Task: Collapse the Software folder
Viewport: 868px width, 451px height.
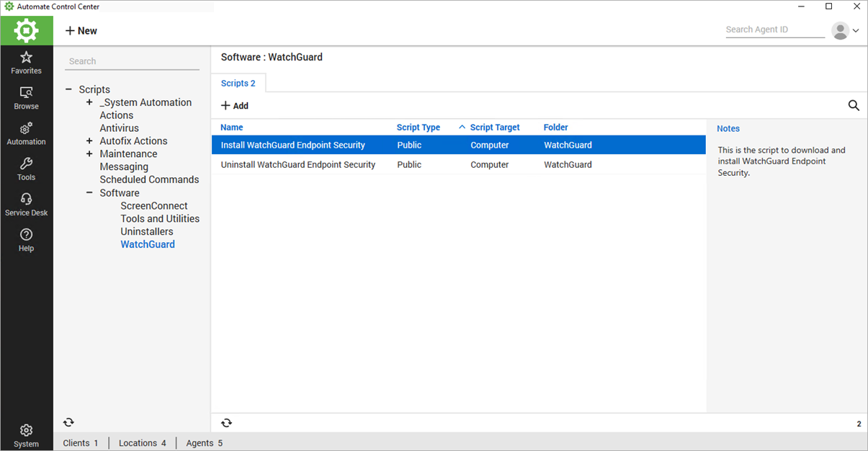Action: [x=89, y=193]
